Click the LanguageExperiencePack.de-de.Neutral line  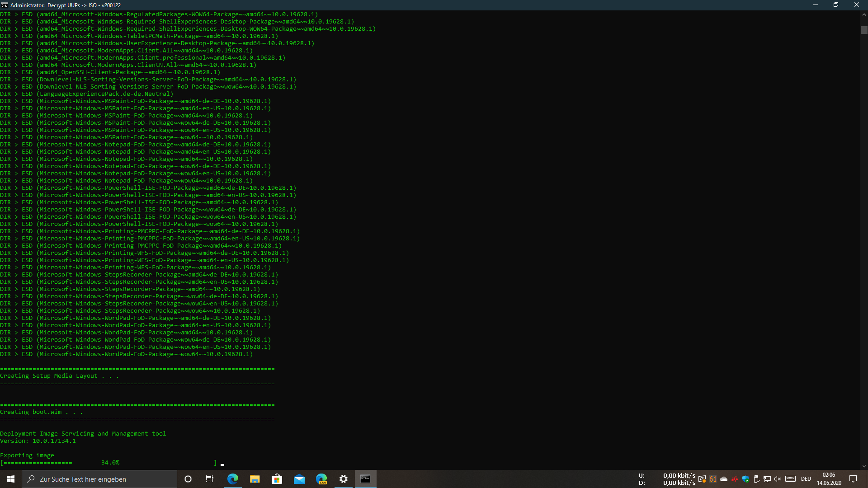tap(87, 94)
